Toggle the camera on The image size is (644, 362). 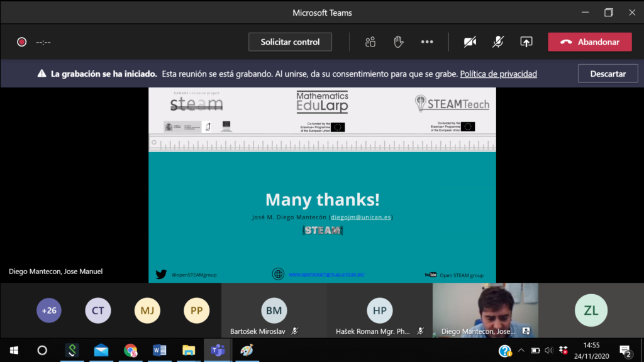pos(470,42)
